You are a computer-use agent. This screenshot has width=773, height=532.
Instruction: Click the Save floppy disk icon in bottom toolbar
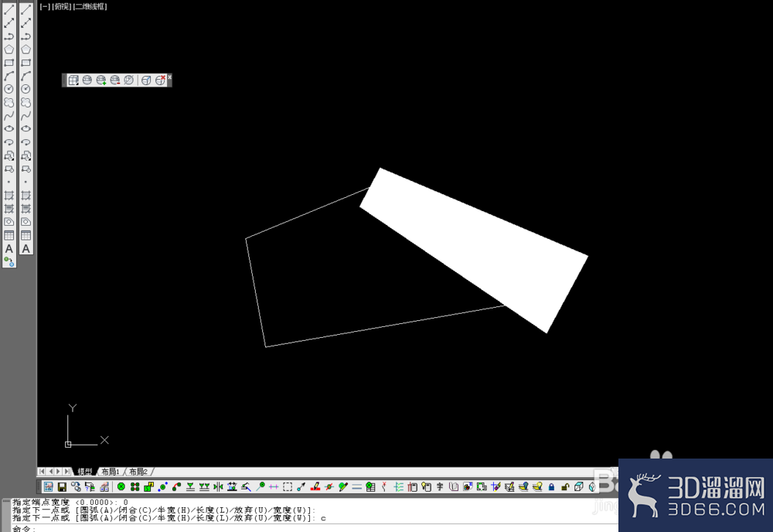click(62, 487)
